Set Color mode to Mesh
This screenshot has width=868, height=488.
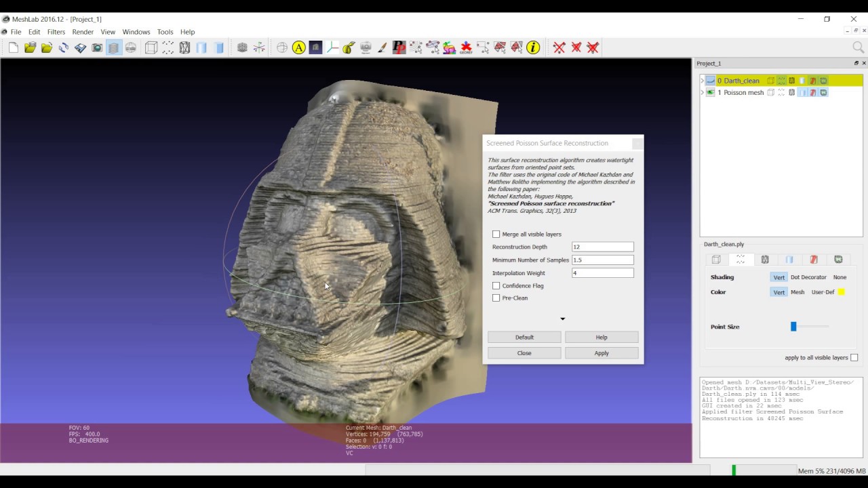point(797,292)
